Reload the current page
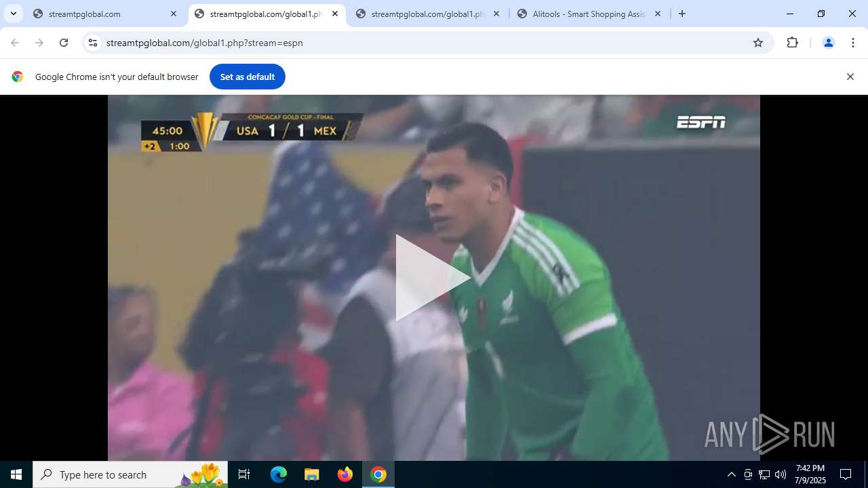The width and height of the screenshot is (868, 488). 64,43
